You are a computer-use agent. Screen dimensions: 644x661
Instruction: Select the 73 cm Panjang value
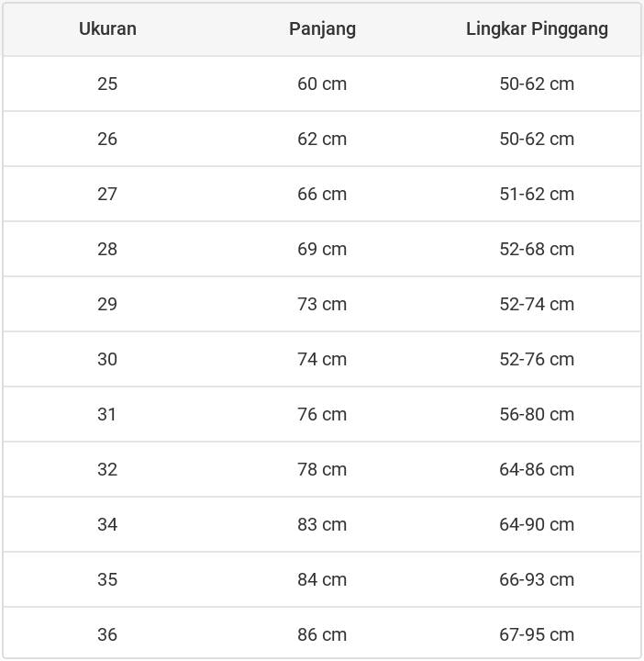[x=322, y=304]
